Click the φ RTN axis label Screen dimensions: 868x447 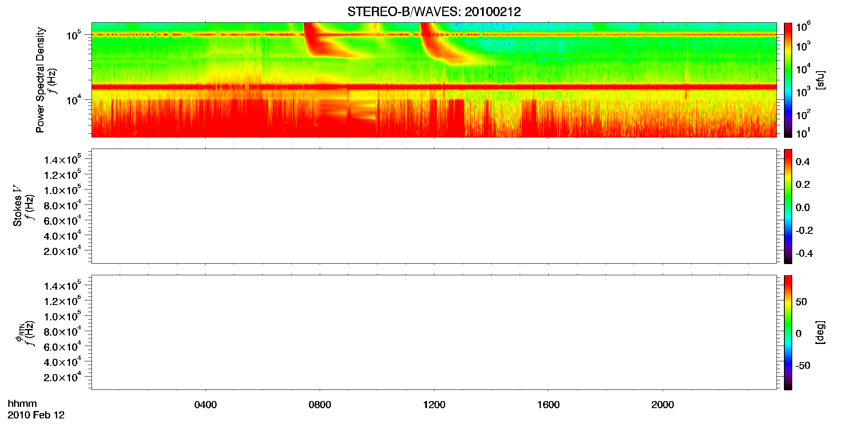[19, 332]
